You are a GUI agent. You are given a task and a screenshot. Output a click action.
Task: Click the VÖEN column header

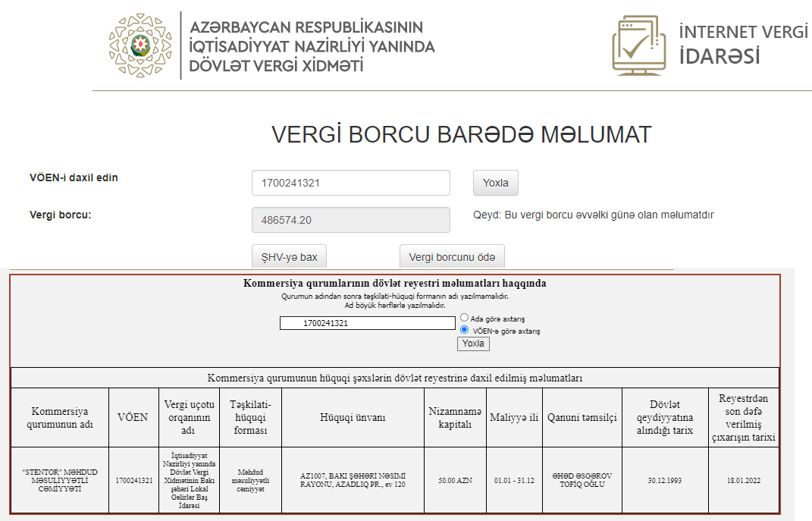click(133, 417)
